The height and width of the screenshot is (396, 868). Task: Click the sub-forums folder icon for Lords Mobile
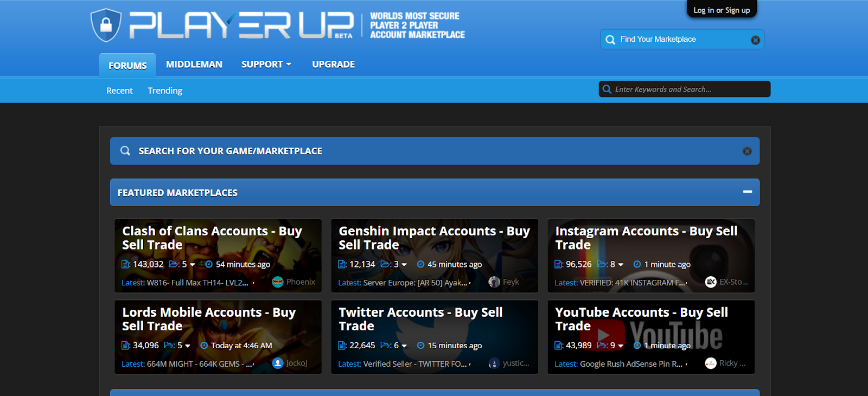169,346
